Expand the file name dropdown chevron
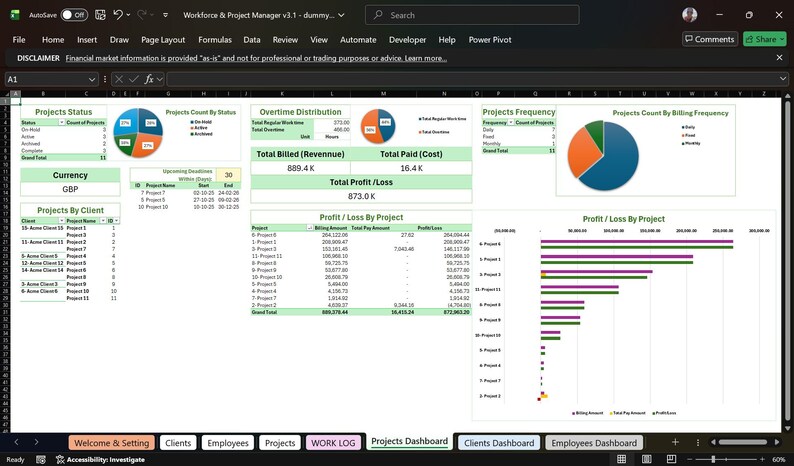 (342, 15)
